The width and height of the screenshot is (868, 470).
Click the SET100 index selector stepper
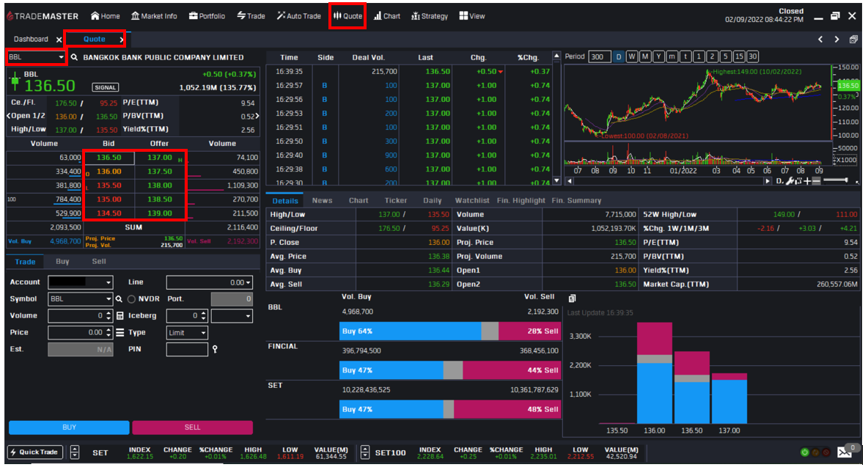365,452
